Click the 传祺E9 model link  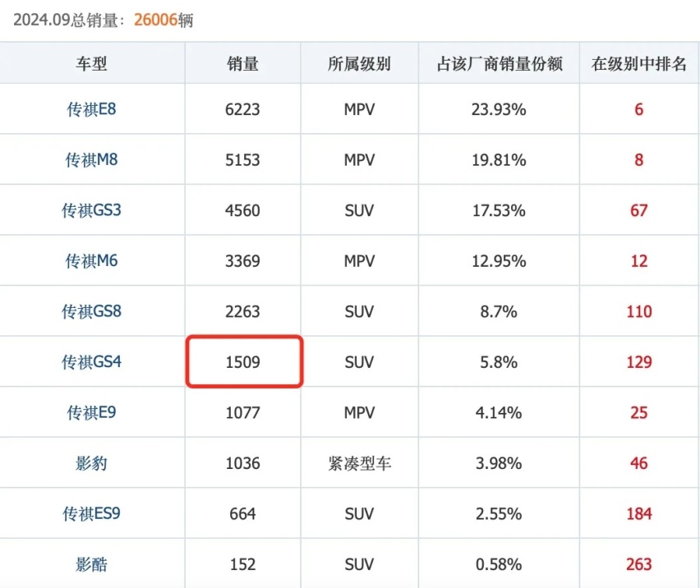[91, 413]
